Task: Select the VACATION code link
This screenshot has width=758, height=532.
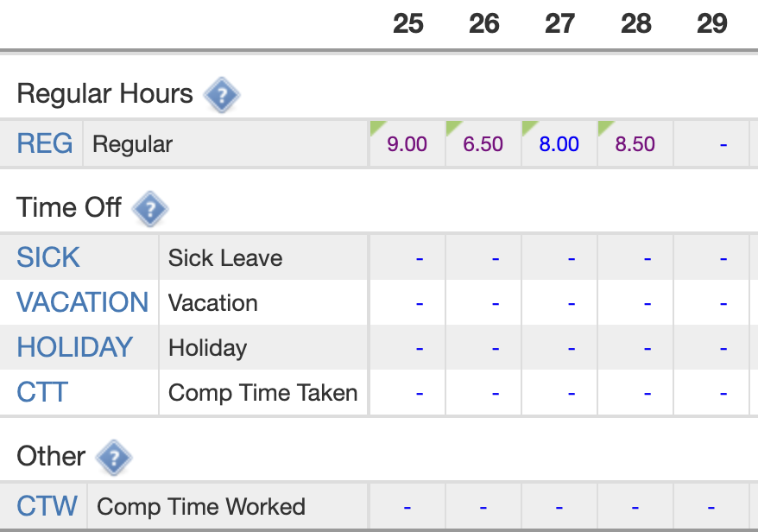Action: (x=83, y=302)
